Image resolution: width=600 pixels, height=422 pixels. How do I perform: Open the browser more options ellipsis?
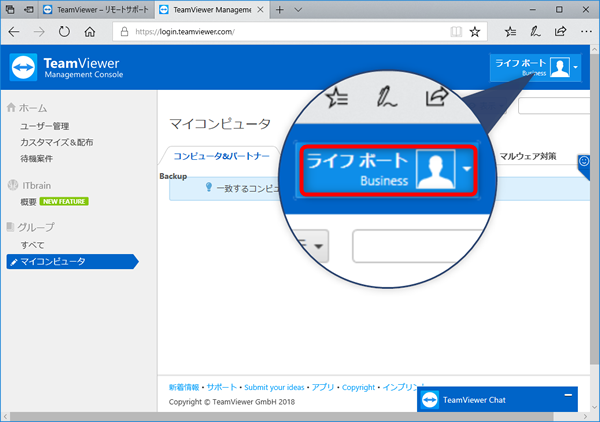coord(586,31)
